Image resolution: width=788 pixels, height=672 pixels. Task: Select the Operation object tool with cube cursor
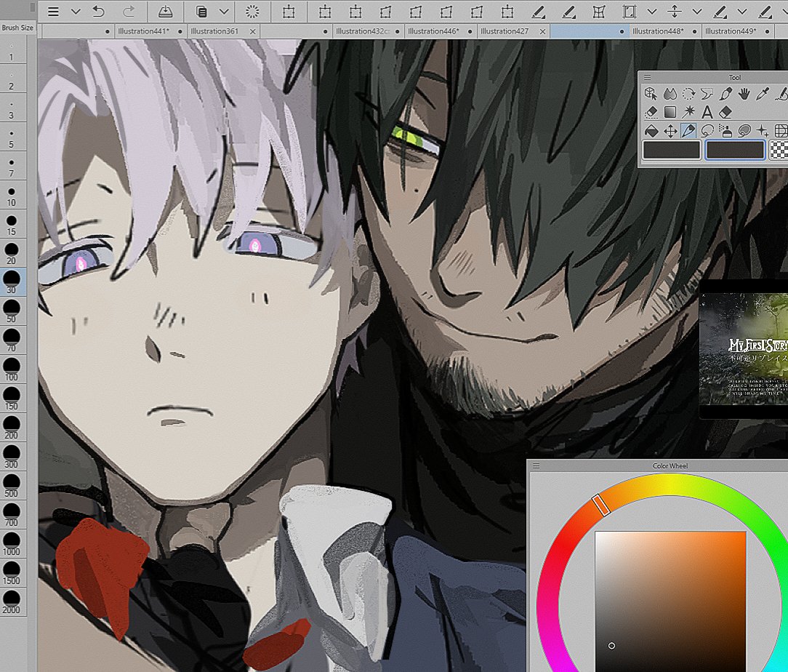click(651, 94)
